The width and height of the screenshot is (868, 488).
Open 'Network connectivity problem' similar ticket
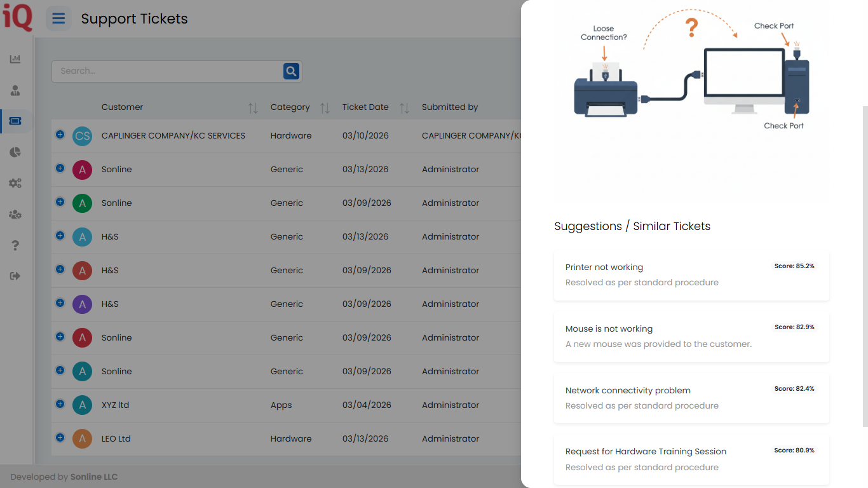click(691, 398)
